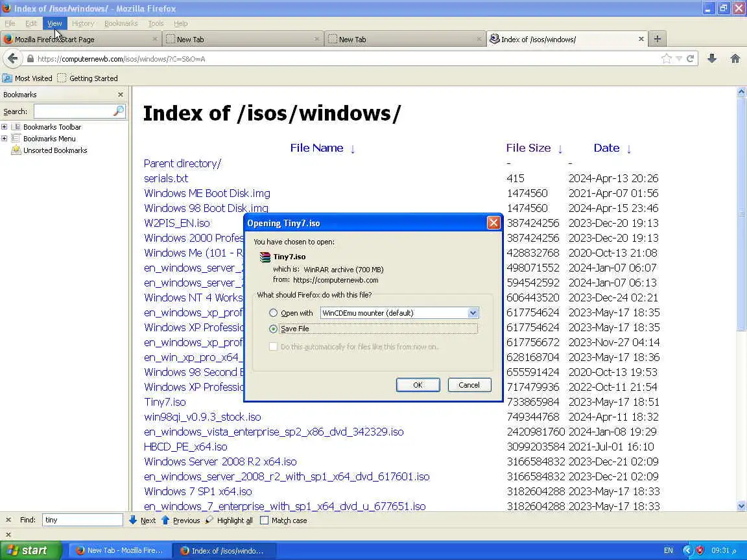Click the Tiny7.iso file link

[165, 402]
